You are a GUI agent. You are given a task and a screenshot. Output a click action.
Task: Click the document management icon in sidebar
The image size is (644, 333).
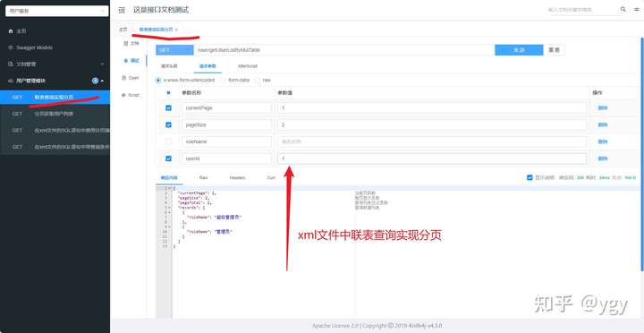pos(11,64)
